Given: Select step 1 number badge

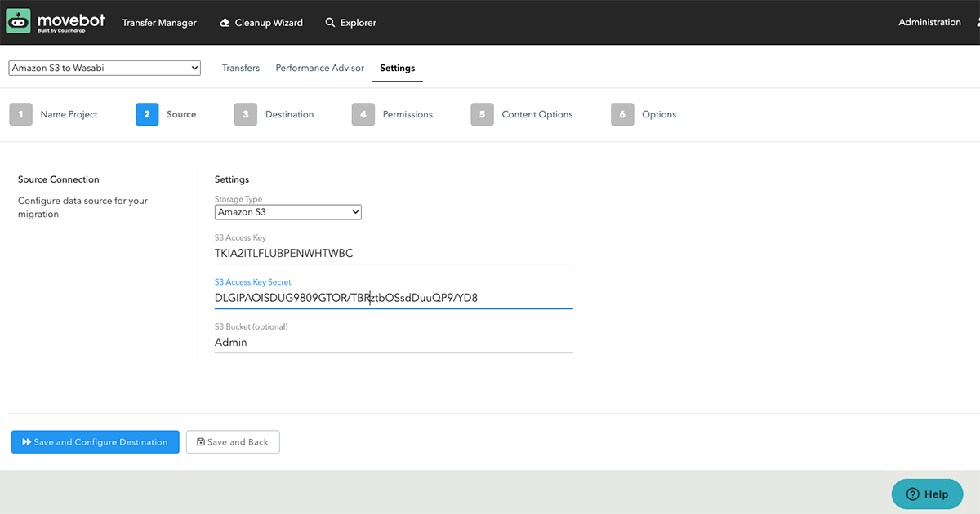Looking at the screenshot, I should click(x=21, y=114).
